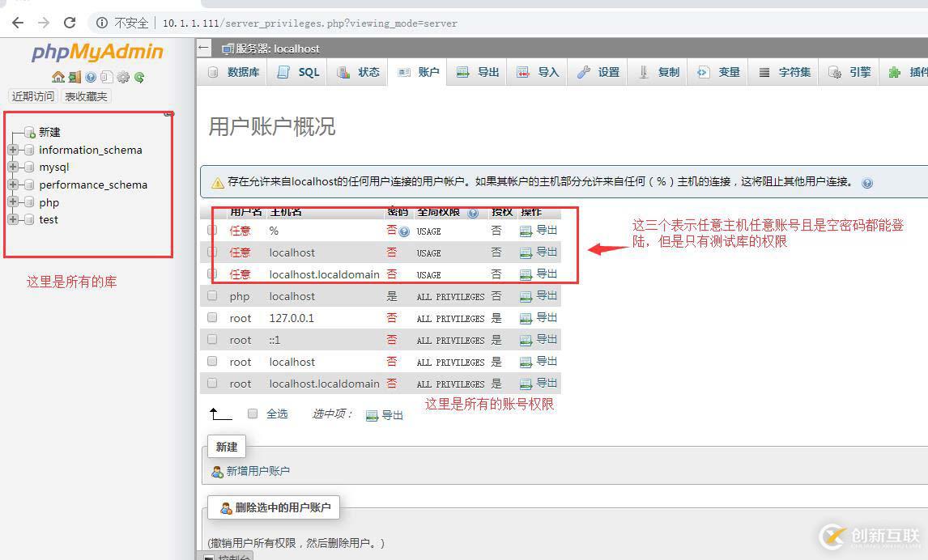This screenshot has height=560, width=928.
Task: Click help icon beside 全局权限 column header
Action: 473,213
